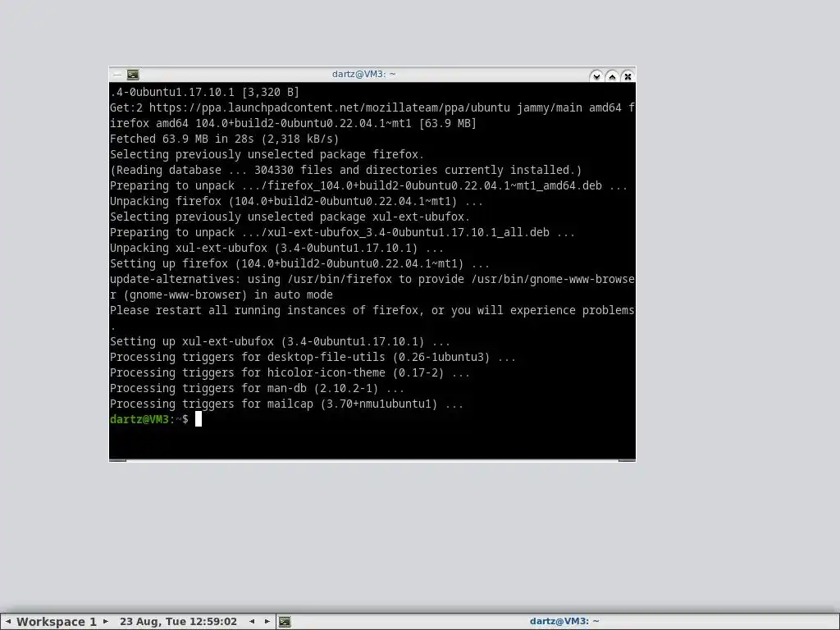This screenshot has height=630, width=840.
Task: Click the line 'Fetched 63.9 MB in 28s'
Action: 225,139
